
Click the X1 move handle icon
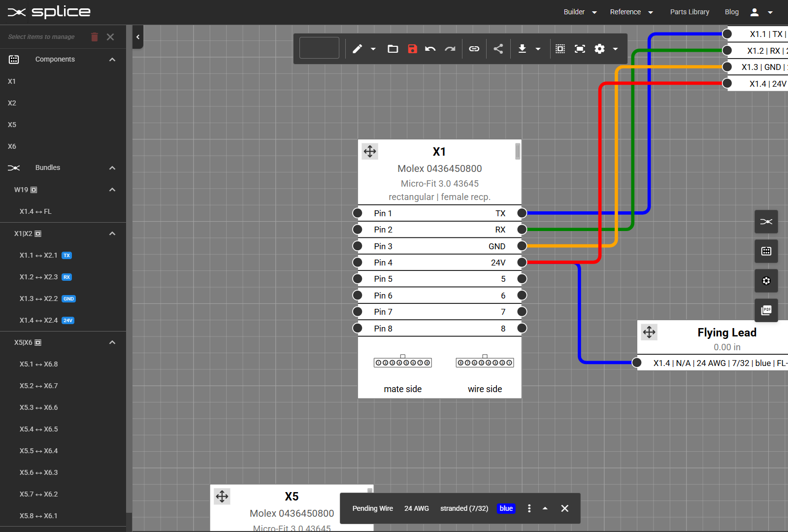point(370,151)
